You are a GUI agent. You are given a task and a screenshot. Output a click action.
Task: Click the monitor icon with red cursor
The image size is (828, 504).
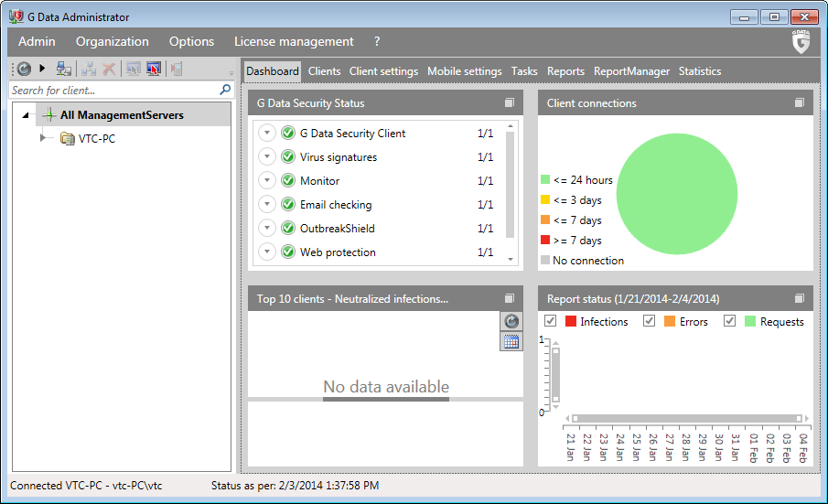154,69
